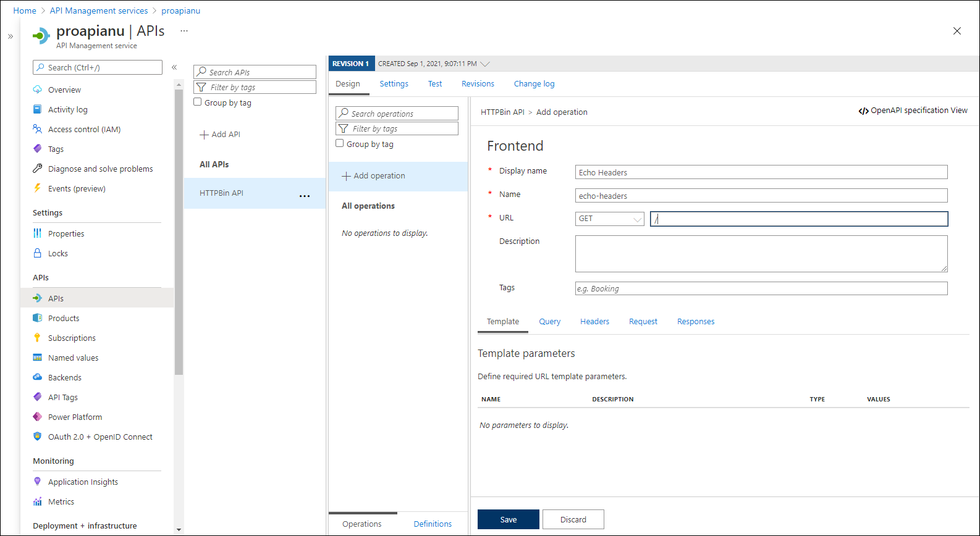Screen dimensions: 980x536
Task: Click the REVISION 1 badge
Action: point(350,64)
